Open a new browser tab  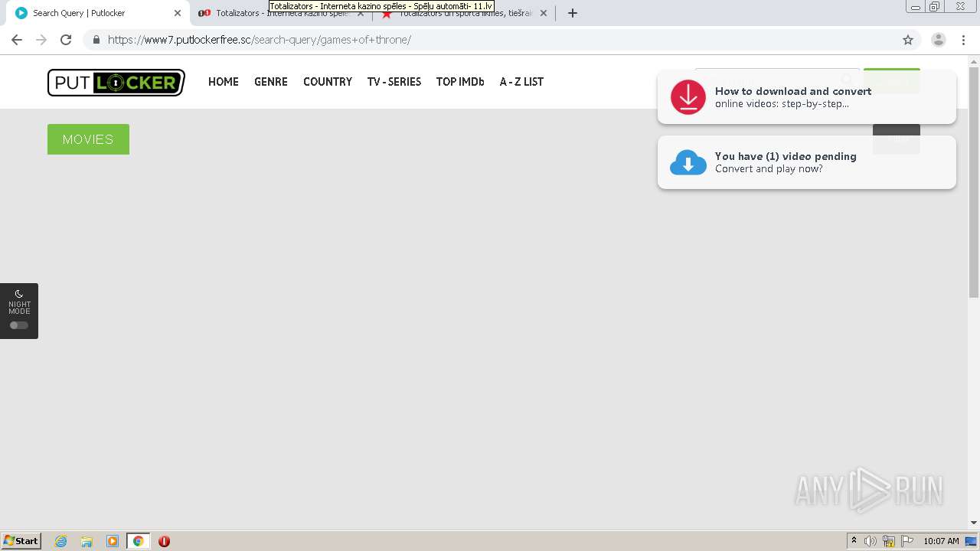tap(573, 13)
